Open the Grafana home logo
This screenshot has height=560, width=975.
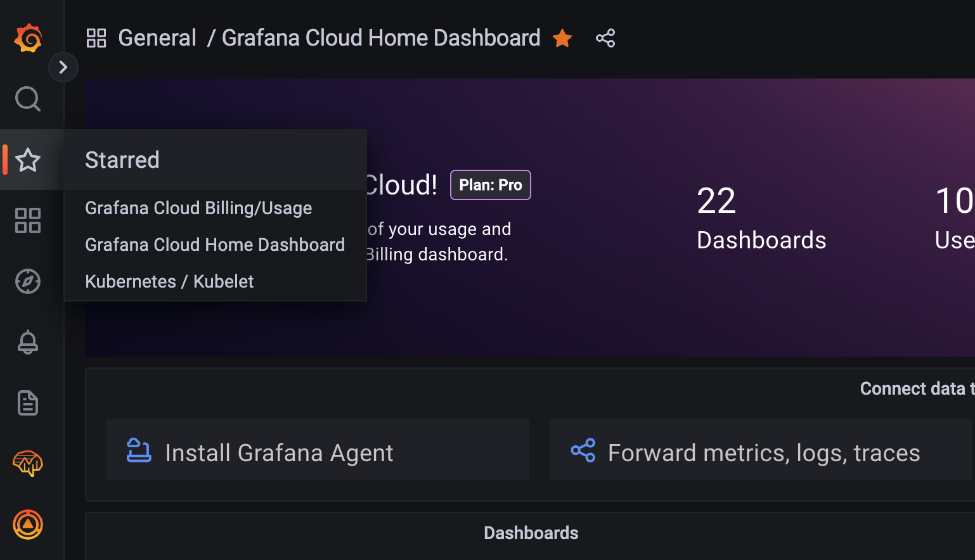(28, 37)
